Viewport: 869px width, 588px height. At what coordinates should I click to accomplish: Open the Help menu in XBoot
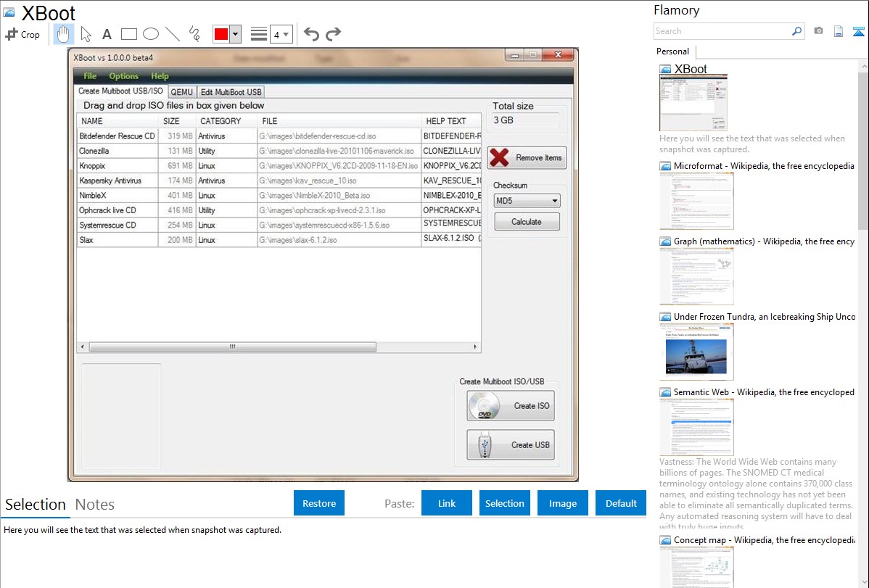pyautogui.click(x=160, y=76)
